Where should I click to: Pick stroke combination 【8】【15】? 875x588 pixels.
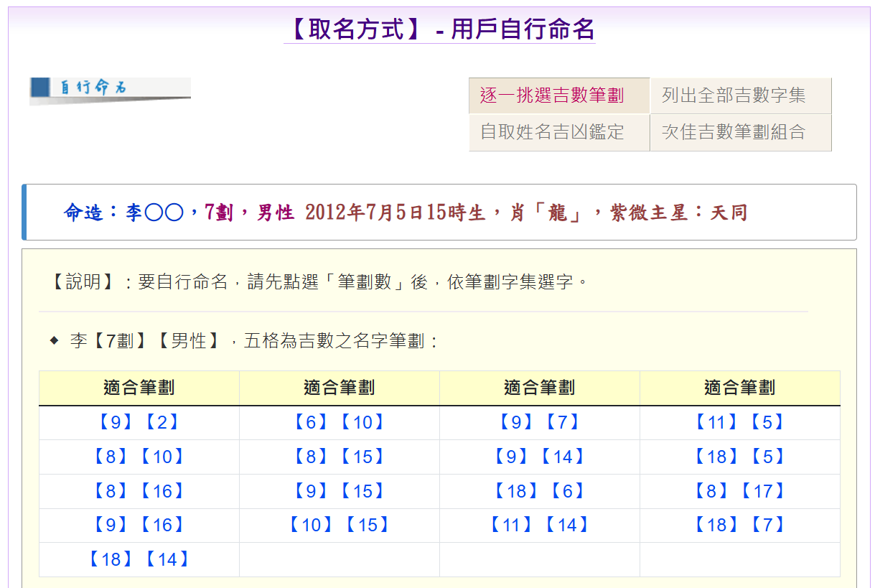tap(339, 457)
